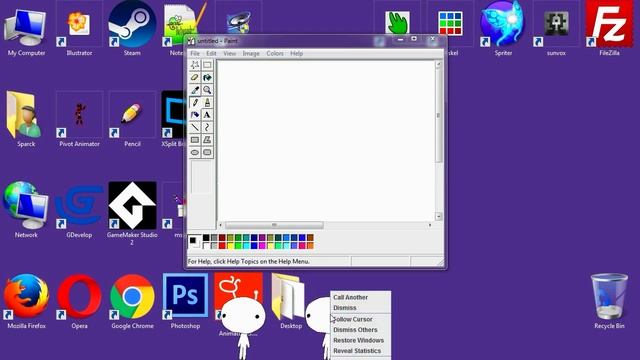
Task: Open the Image menu in Paint
Action: pos(251,53)
